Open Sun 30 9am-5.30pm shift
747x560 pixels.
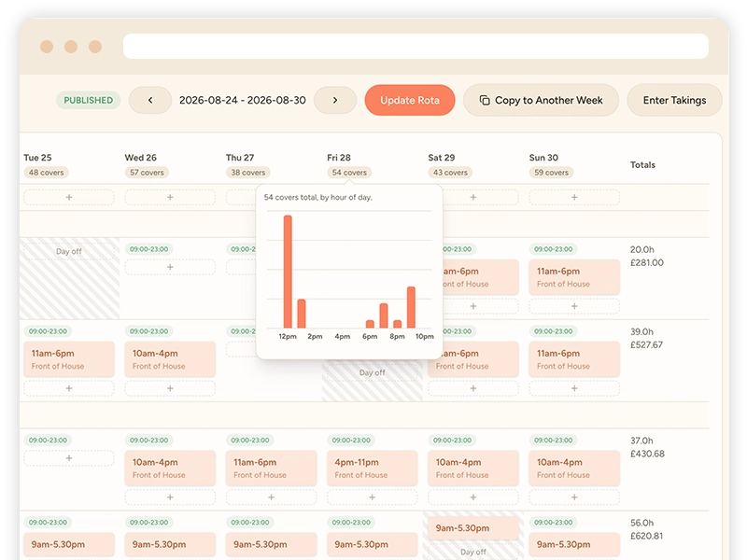574,545
